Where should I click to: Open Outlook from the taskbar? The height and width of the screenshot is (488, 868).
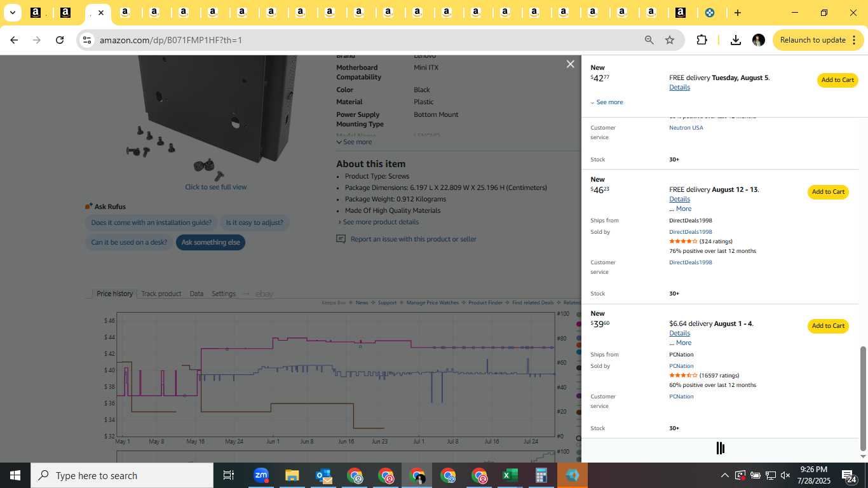pyautogui.click(x=323, y=475)
